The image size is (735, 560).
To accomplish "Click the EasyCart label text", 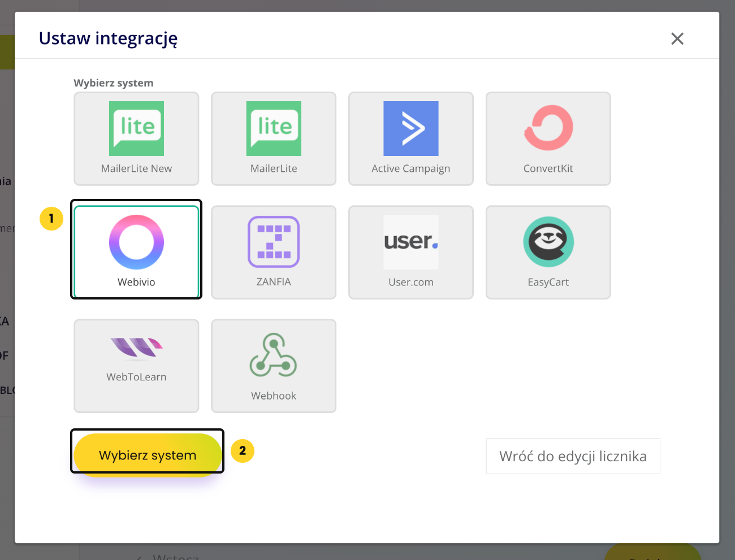I will [548, 282].
